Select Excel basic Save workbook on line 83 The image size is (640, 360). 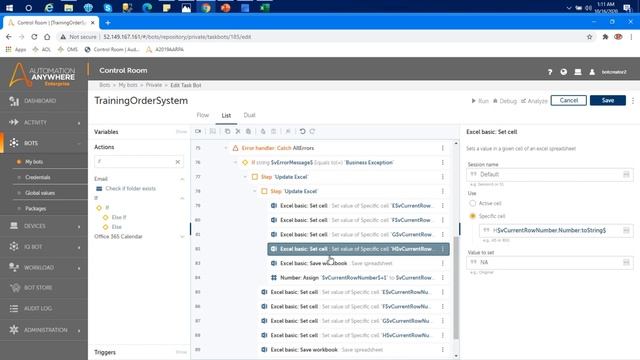(x=358, y=263)
